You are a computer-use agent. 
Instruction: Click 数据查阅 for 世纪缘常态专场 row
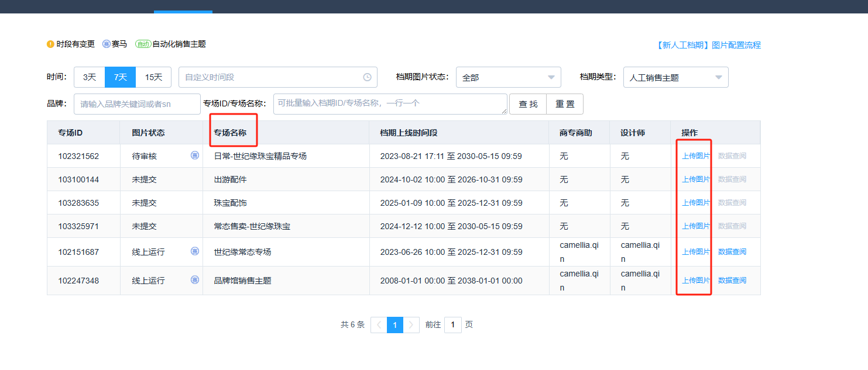732,252
